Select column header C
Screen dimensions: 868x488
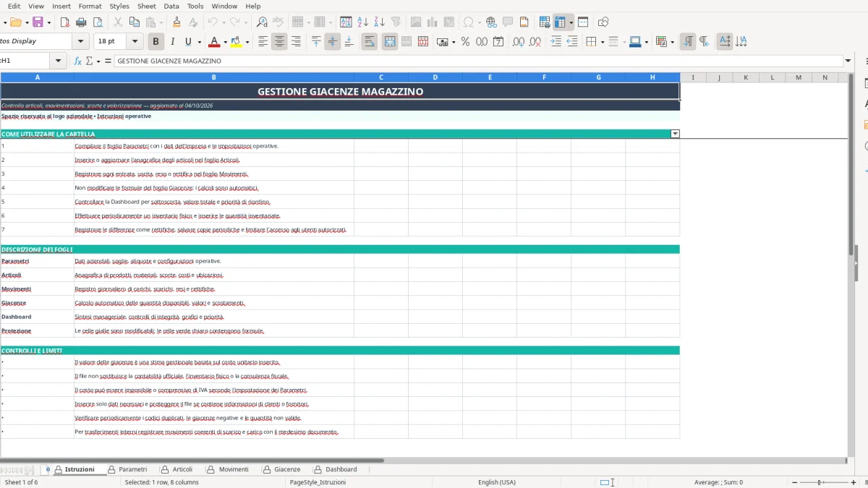click(381, 77)
